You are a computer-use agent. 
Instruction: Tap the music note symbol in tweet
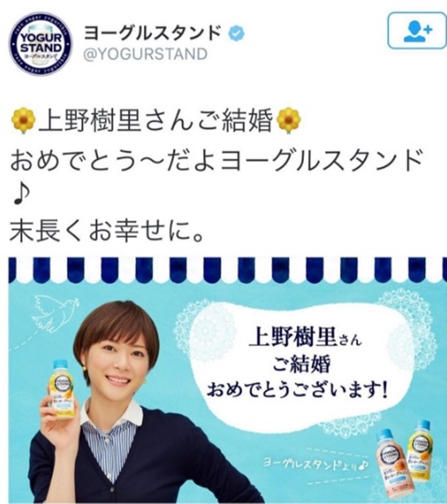point(21,195)
